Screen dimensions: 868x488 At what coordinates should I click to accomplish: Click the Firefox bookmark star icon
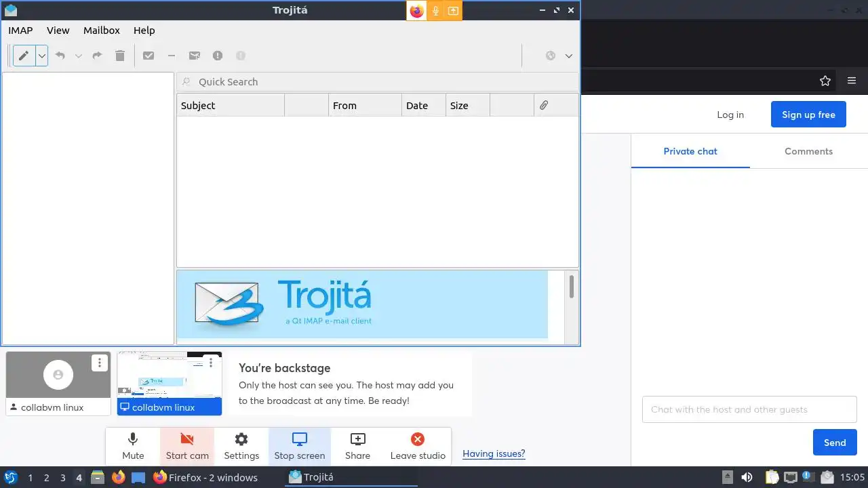pos(825,81)
